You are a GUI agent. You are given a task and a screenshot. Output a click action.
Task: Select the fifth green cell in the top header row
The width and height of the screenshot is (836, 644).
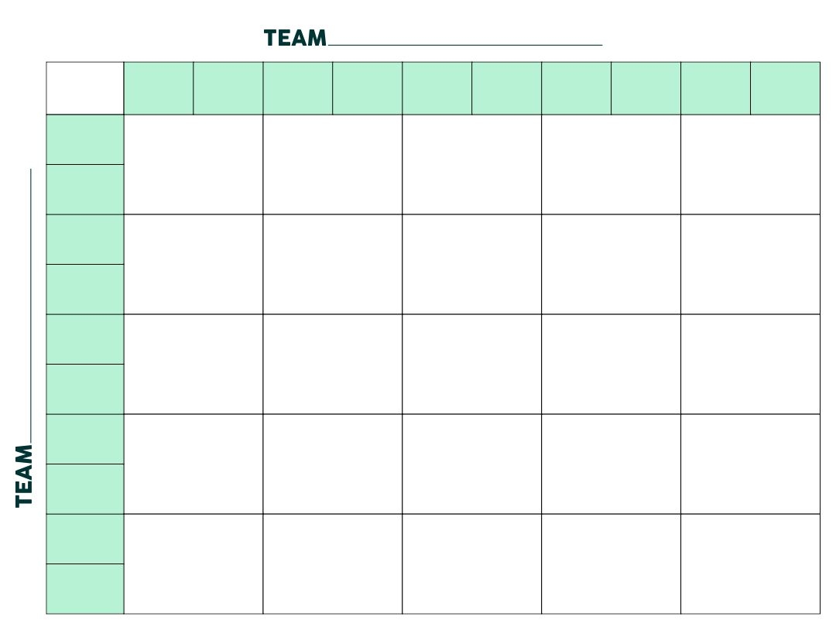(437, 88)
